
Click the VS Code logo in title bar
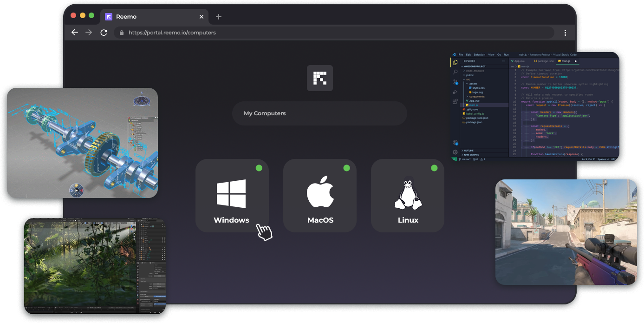click(x=454, y=54)
